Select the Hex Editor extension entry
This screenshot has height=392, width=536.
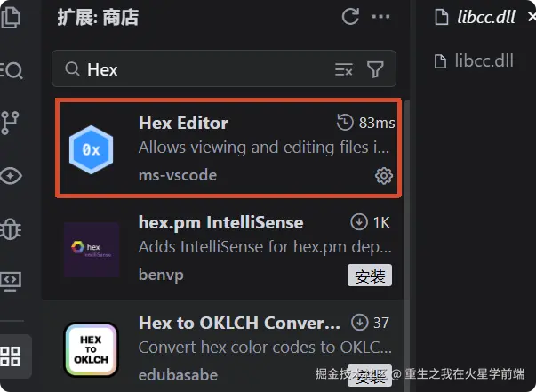pyautogui.click(x=228, y=148)
